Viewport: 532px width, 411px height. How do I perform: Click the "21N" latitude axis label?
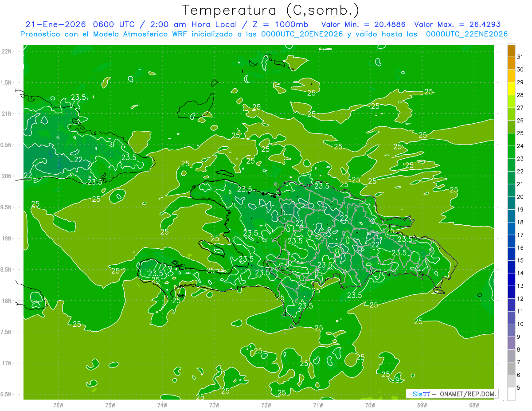[7, 114]
